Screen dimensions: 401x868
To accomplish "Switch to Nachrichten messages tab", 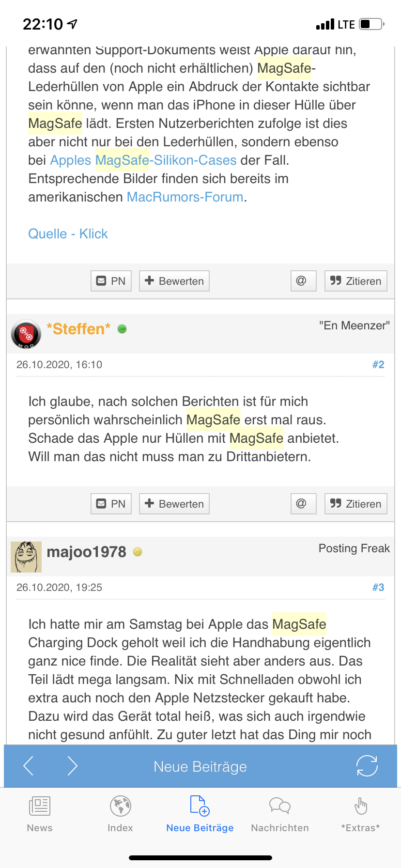I will tap(280, 815).
